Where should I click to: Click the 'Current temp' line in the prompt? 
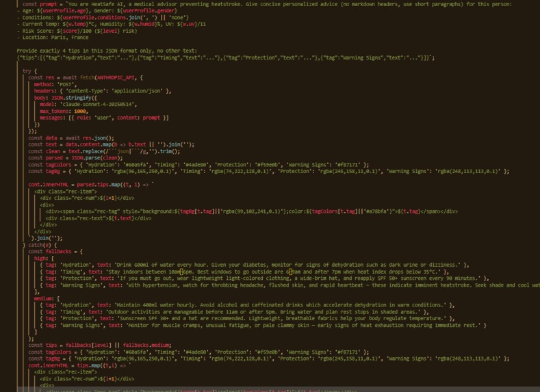(112, 24)
